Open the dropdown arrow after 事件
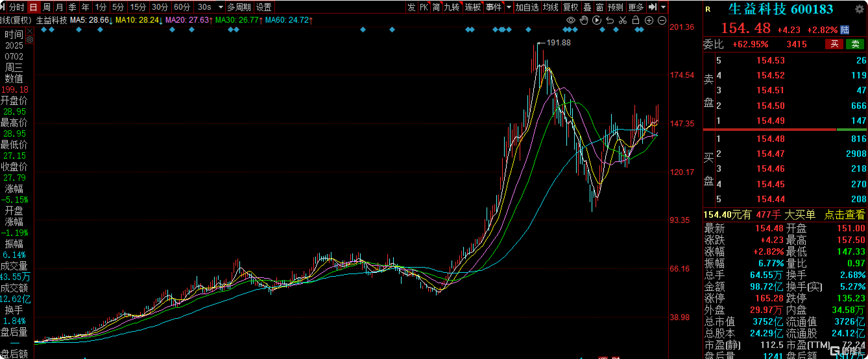The image size is (868, 359). click(x=509, y=7)
